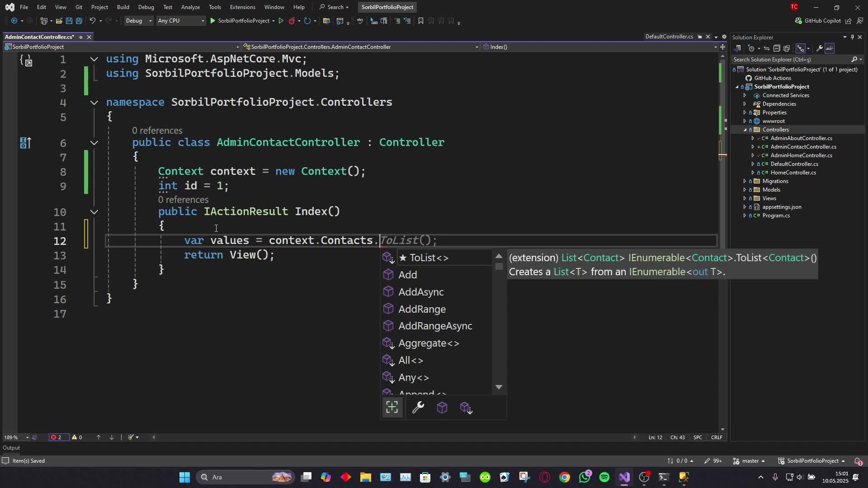Viewport: 868px width, 488px height.
Task: Toggle IntelliSense methods cube filter
Action: point(442,408)
